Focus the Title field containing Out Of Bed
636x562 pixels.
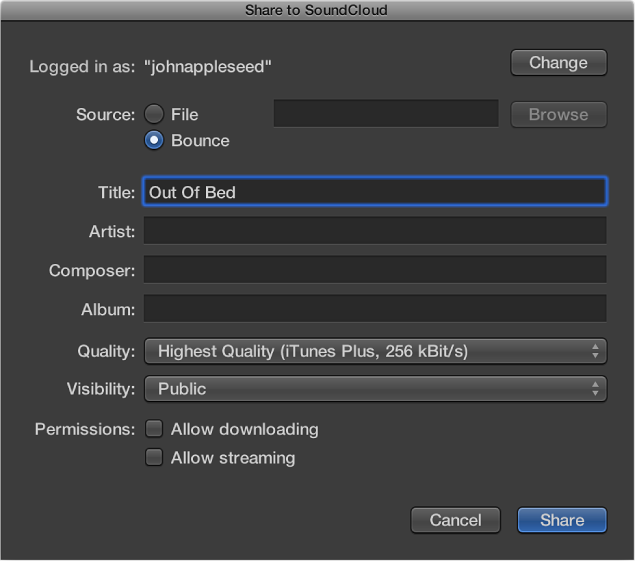tap(375, 192)
